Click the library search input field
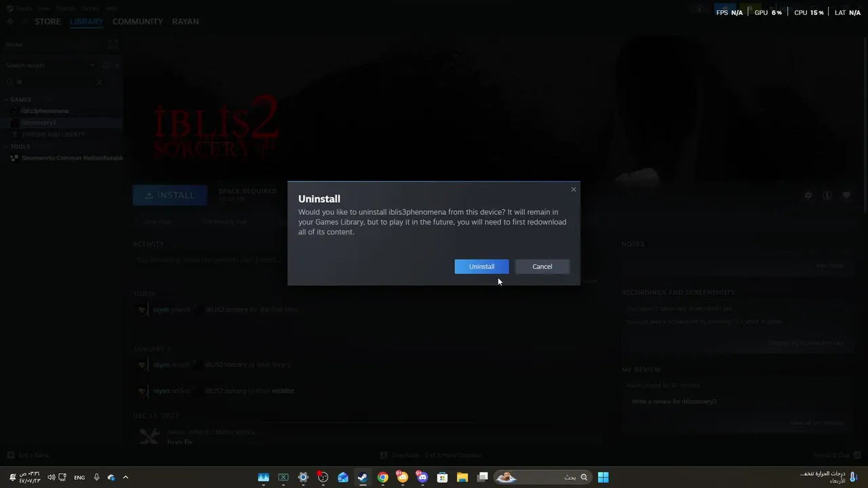 (54, 82)
